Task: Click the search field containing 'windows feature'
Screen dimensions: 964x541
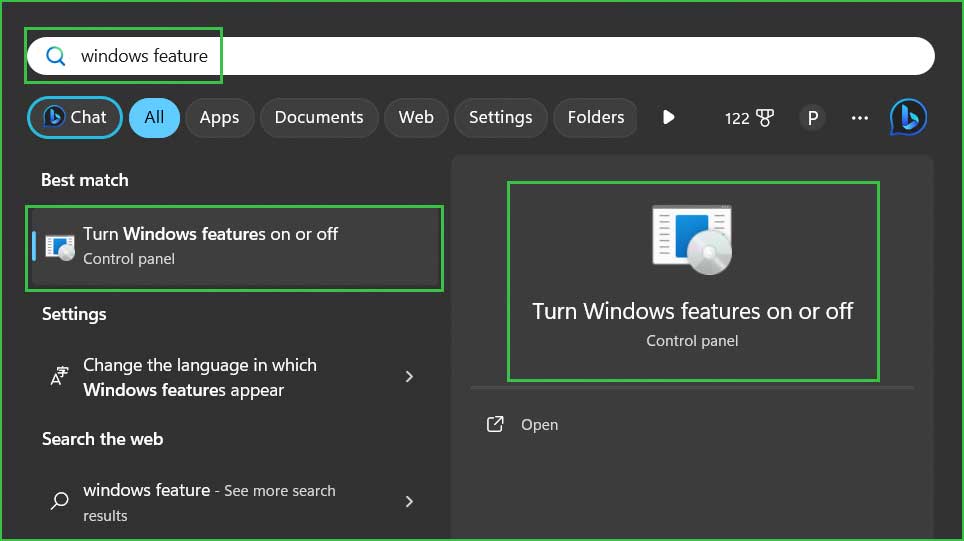Action: (x=481, y=56)
